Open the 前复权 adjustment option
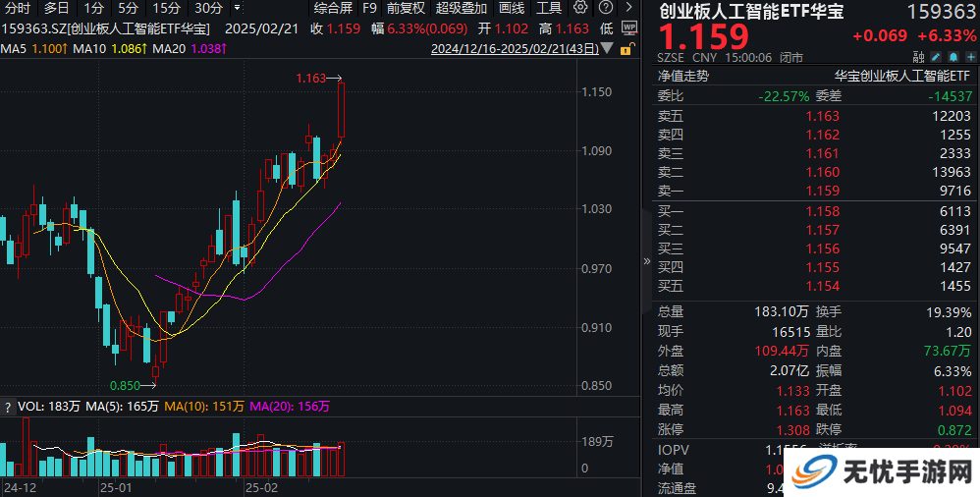Viewport: 980px width, 497px height. 406,8
